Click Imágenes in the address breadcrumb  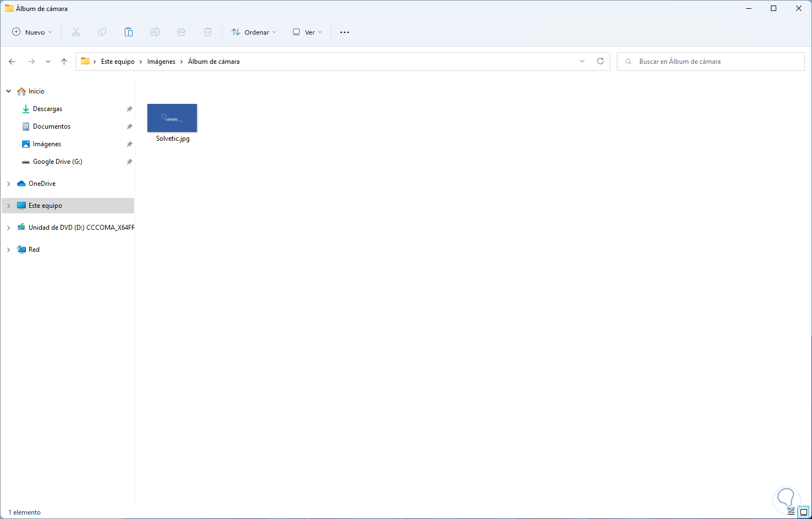click(x=161, y=62)
